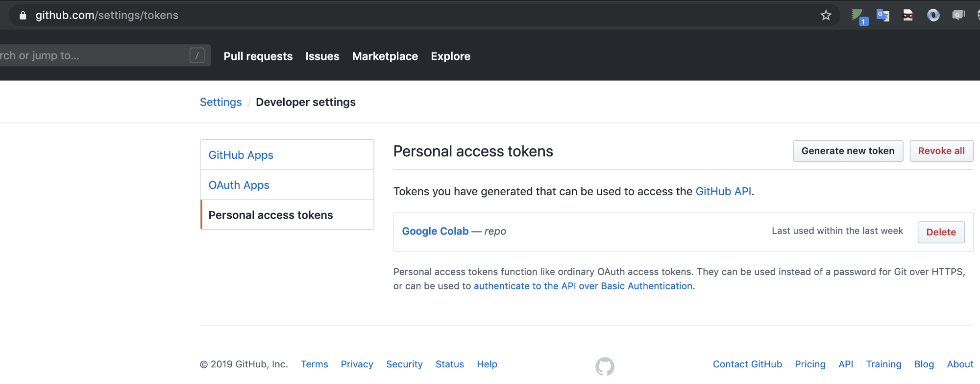Screen dimensions: 980x384
Task: Click the Revoke all button
Action: tap(941, 151)
